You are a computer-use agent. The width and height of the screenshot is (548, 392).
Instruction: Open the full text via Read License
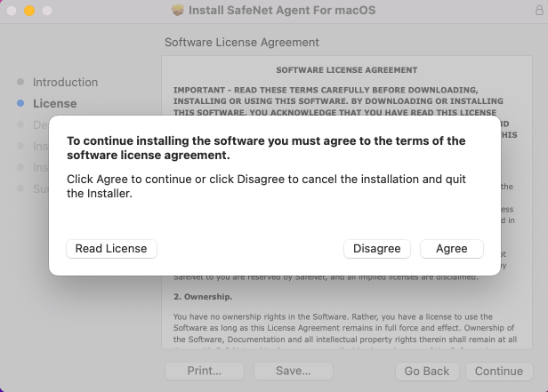111,249
